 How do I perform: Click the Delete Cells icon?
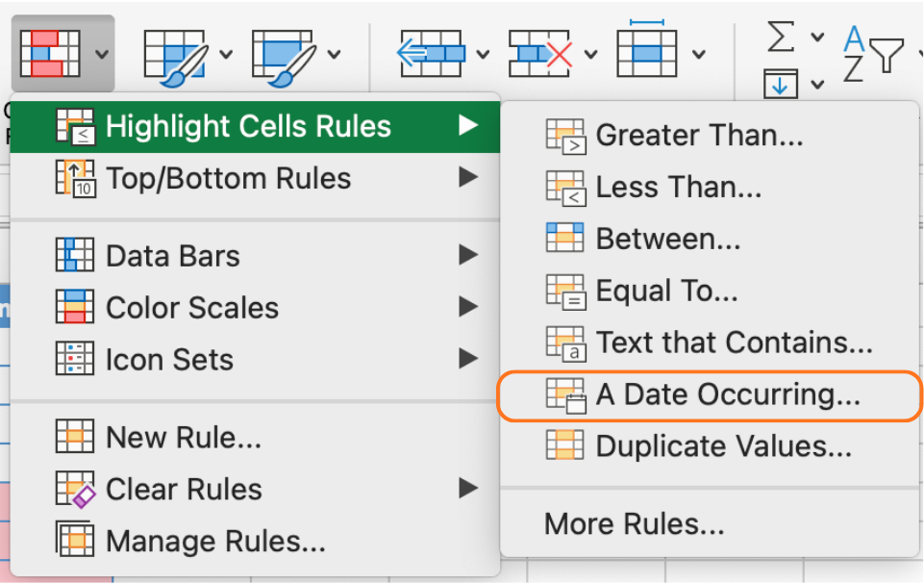tap(540, 54)
